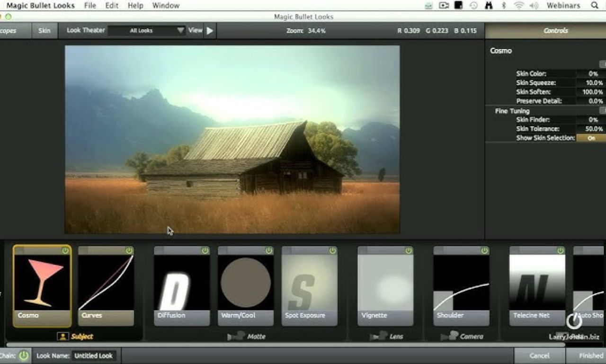Open the Time Machine menu bar icon
This screenshot has height=364, width=606.
click(473, 6)
